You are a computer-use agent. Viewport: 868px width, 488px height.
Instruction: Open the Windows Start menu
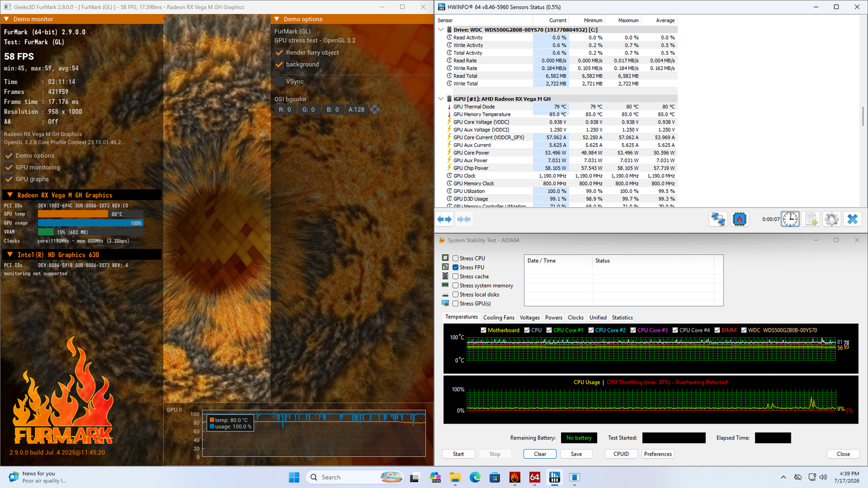(x=294, y=477)
